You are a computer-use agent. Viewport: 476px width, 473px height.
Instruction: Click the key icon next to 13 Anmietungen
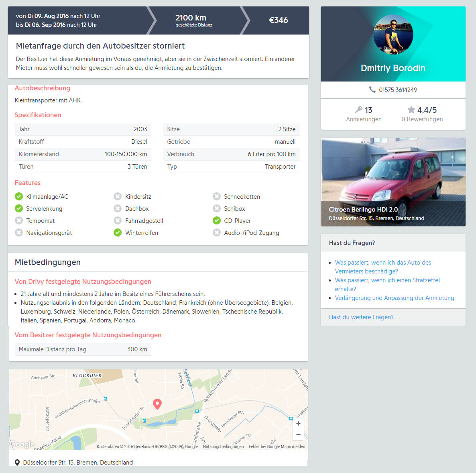coord(358,110)
